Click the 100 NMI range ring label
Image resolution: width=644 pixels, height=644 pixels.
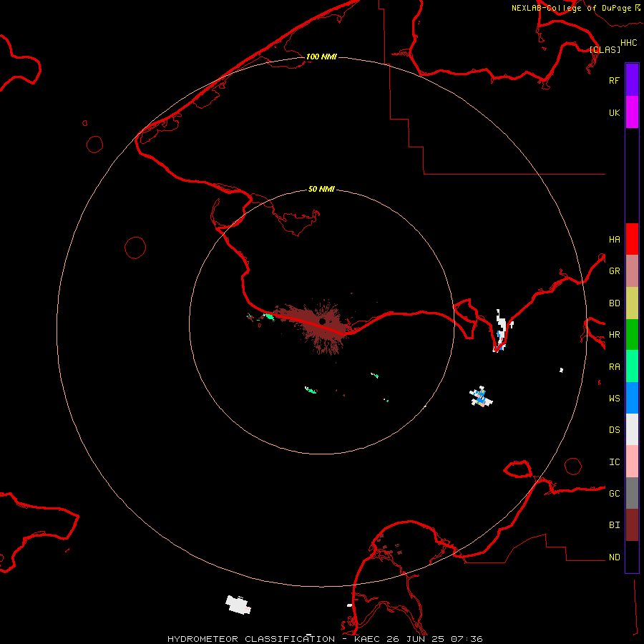[321, 57]
